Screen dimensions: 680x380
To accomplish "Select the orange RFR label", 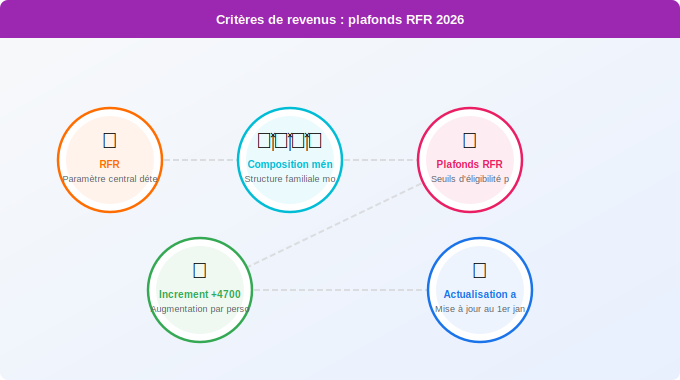I will click(109, 164).
